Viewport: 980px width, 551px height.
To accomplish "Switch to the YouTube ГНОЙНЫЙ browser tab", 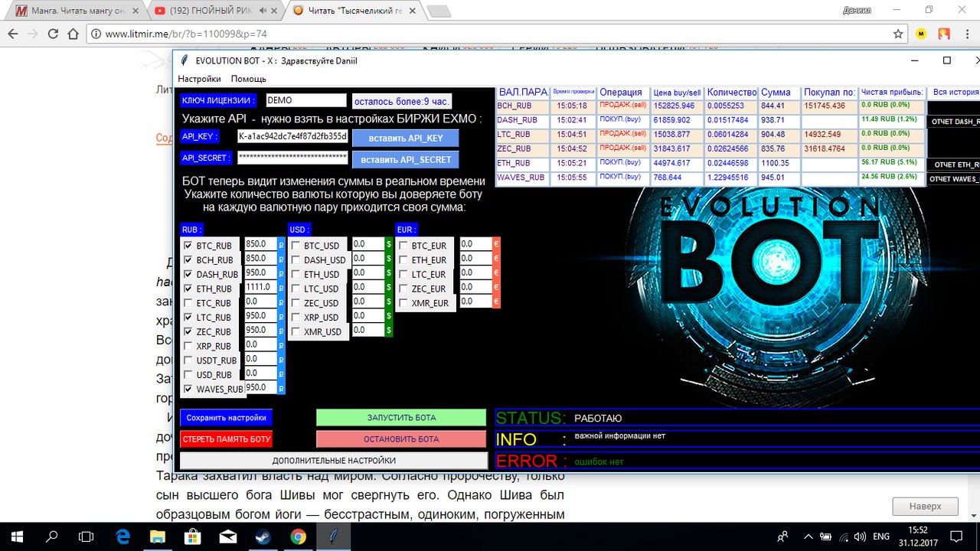I will pos(215,11).
